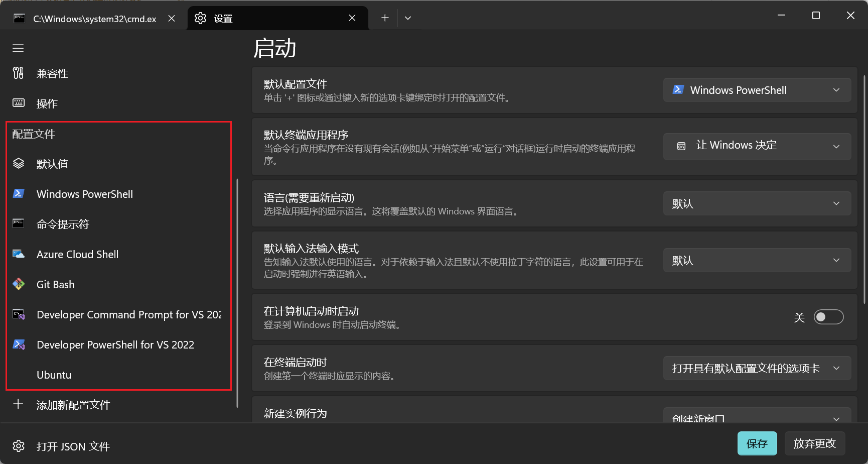The height and width of the screenshot is (464, 868).
Task: Click the 兼容性 compatibility icon
Action: (x=18, y=73)
